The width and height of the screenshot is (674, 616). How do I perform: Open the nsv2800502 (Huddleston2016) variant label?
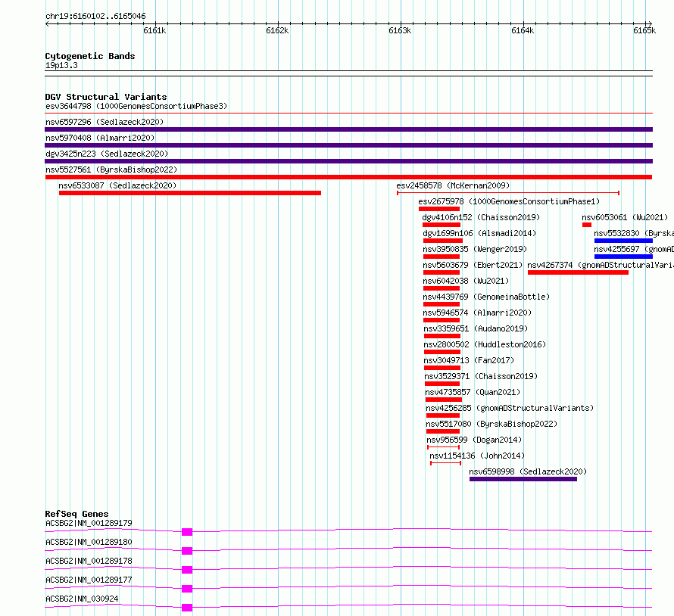tap(485, 344)
